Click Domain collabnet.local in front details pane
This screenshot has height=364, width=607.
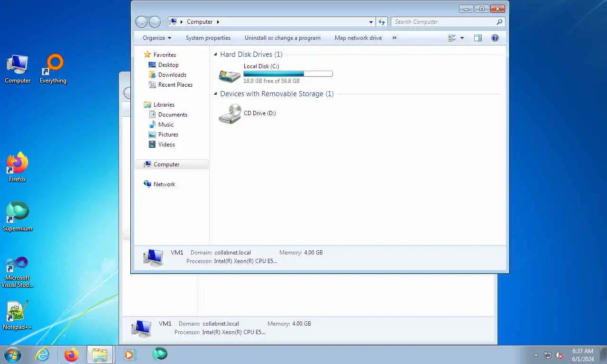click(221, 253)
